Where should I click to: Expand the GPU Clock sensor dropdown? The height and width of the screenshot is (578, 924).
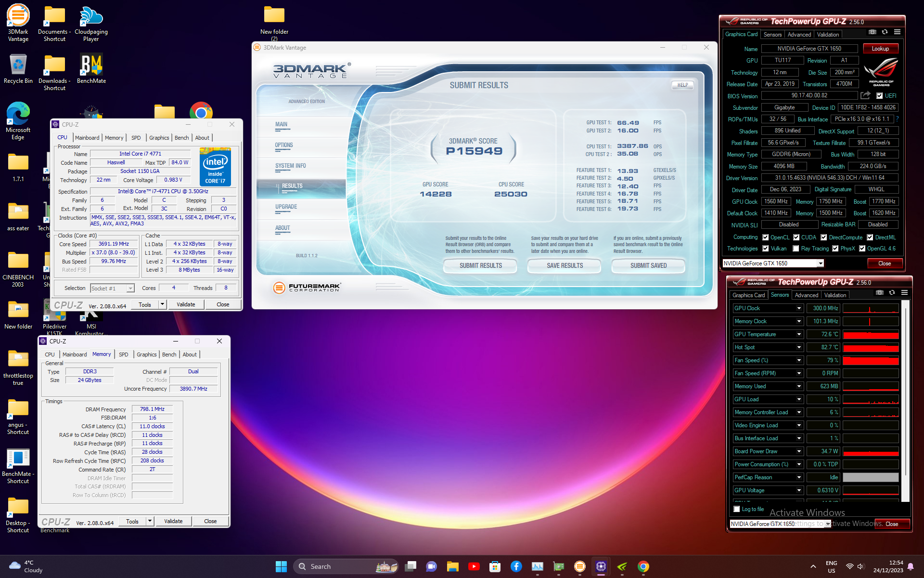pos(799,308)
